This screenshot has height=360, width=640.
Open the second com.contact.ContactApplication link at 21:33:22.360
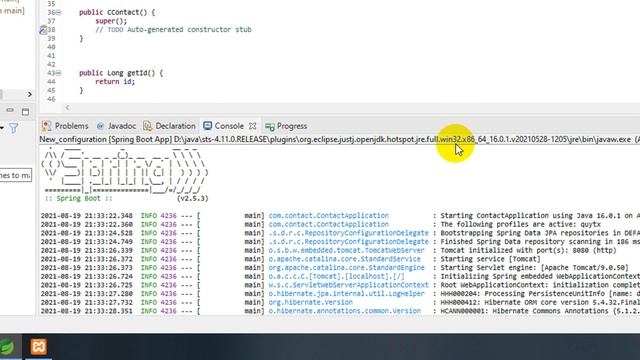tap(329, 224)
